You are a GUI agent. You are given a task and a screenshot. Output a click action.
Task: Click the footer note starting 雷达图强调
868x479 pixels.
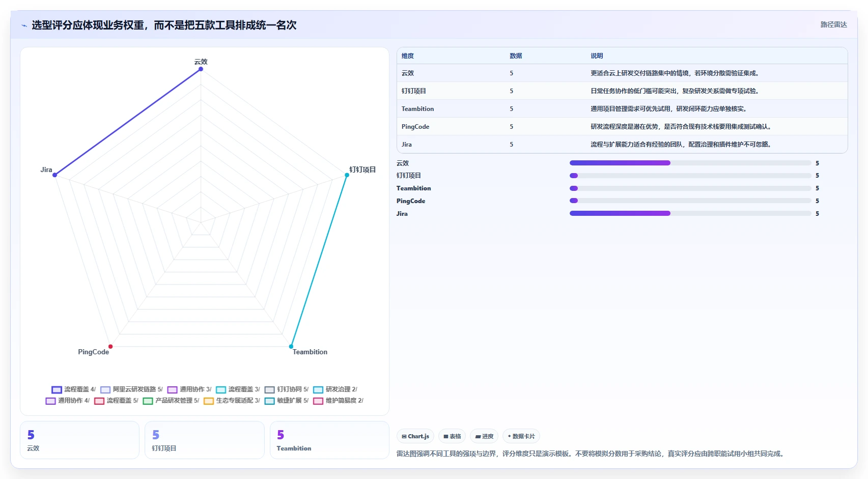point(591,454)
